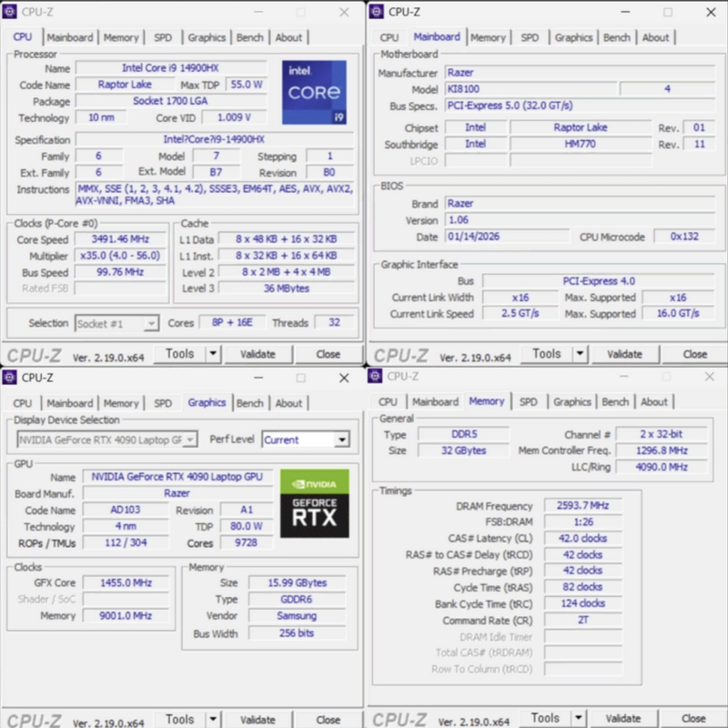Select CPU tab in Graphics window
Screen dimensions: 728x728
click(22, 403)
